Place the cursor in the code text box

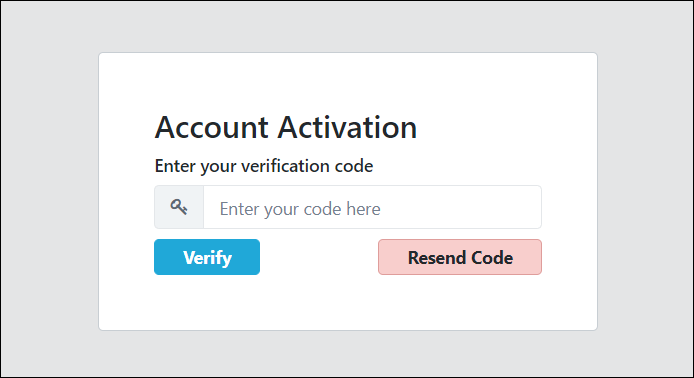point(372,207)
